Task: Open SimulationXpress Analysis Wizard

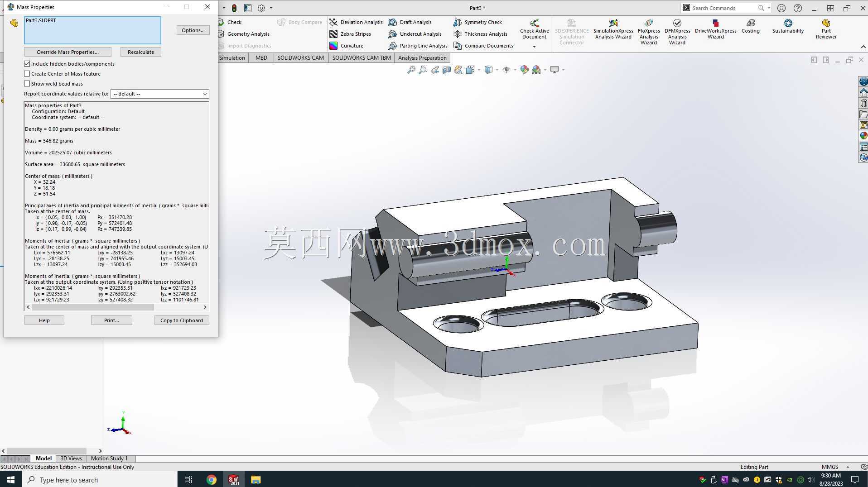Action: 613,30
